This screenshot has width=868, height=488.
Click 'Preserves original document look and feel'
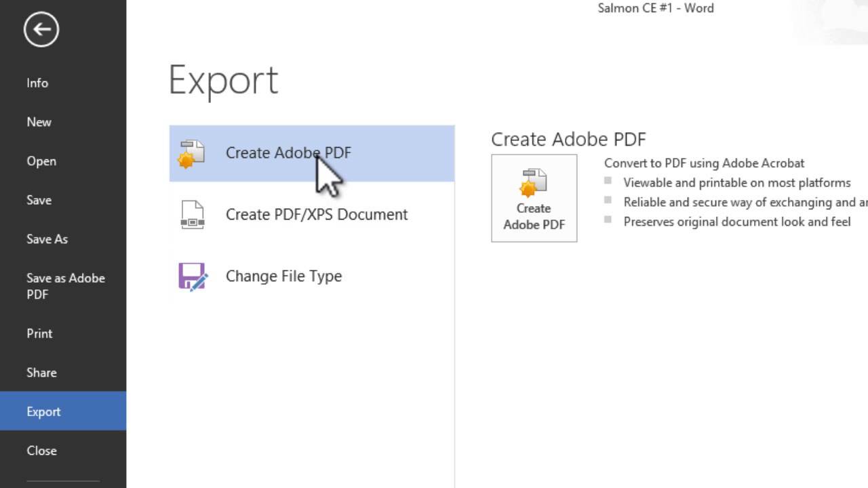click(x=737, y=222)
